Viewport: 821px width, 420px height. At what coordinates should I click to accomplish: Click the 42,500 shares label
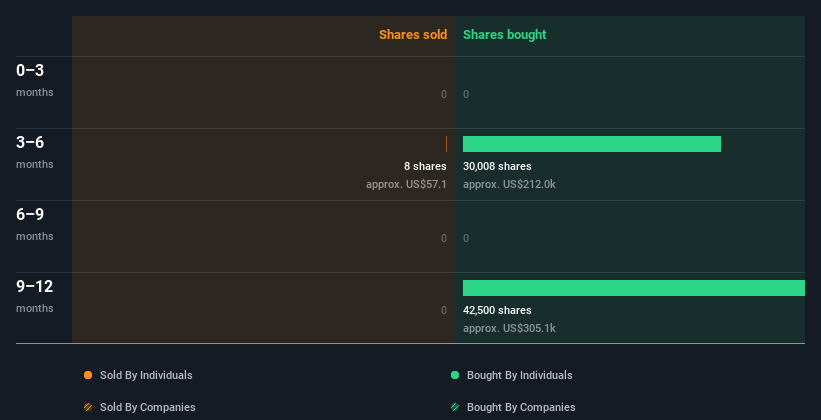point(497,310)
